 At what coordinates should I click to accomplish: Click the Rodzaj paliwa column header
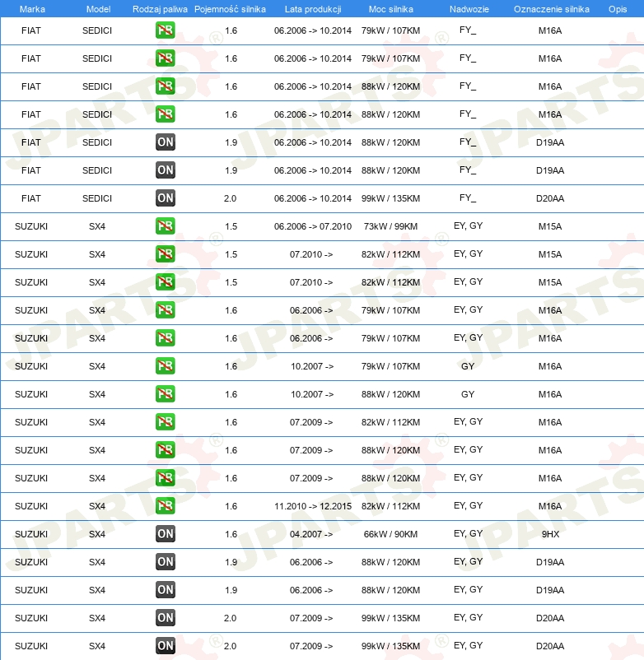coord(160,8)
